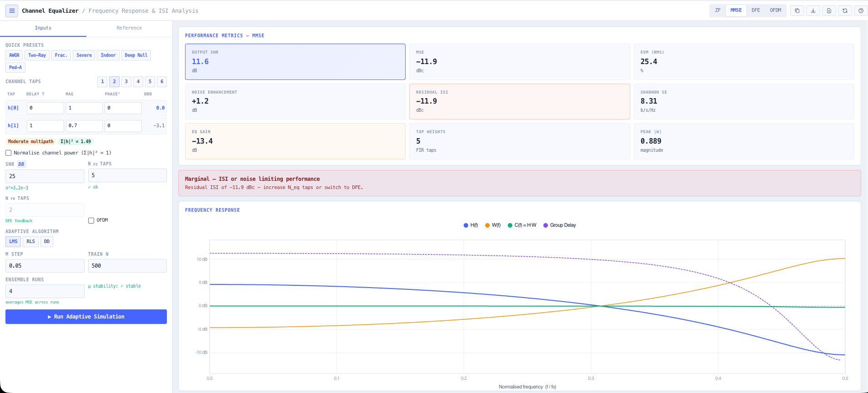Select the Output SNR metric card
This screenshot has height=393, width=868.
coord(295,62)
